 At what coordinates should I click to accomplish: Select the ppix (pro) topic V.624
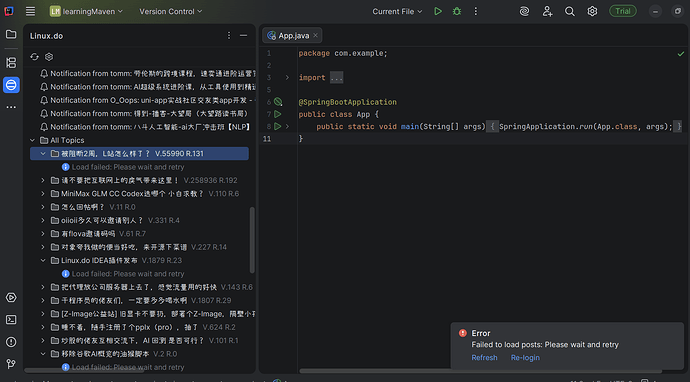pos(143,327)
